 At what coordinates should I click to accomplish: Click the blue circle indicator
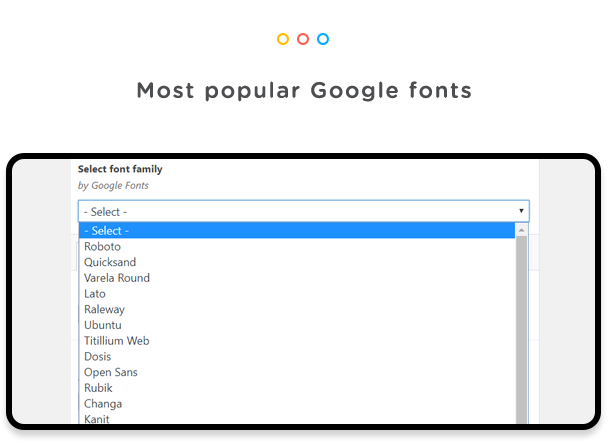click(323, 39)
